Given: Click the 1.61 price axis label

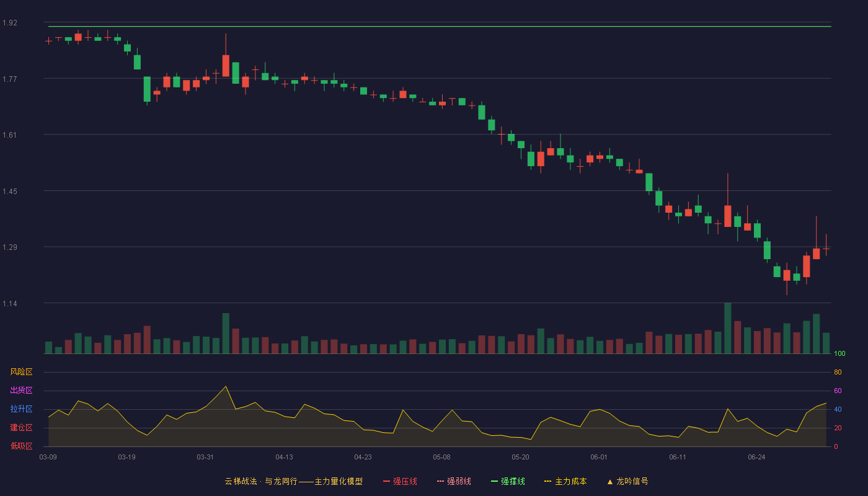Looking at the screenshot, I should point(10,135).
